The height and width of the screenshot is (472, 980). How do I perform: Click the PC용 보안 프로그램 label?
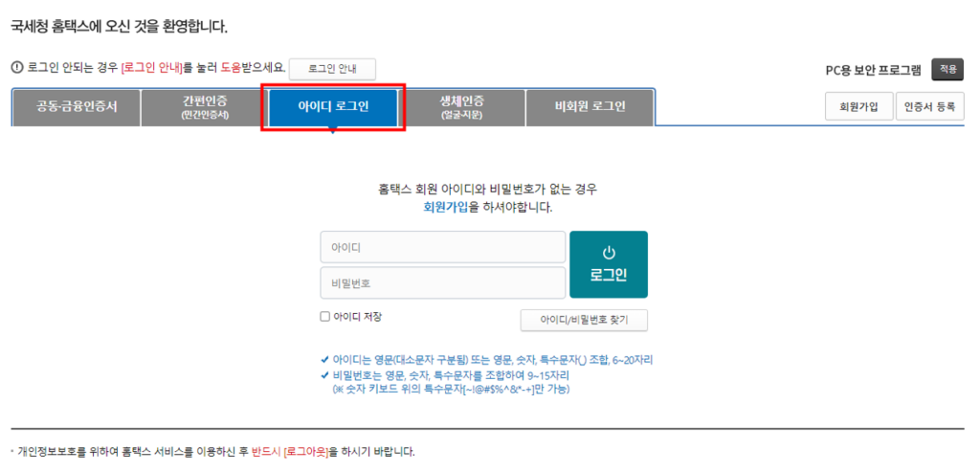point(873,70)
